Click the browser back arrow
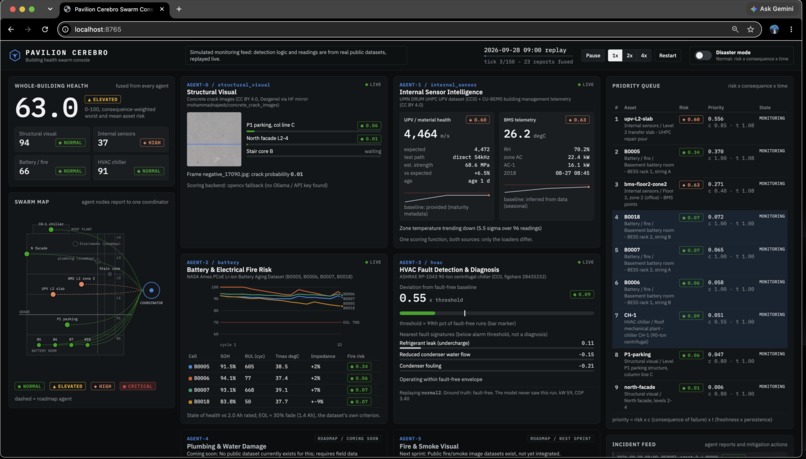 pyautogui.click(x=11, y=29)
